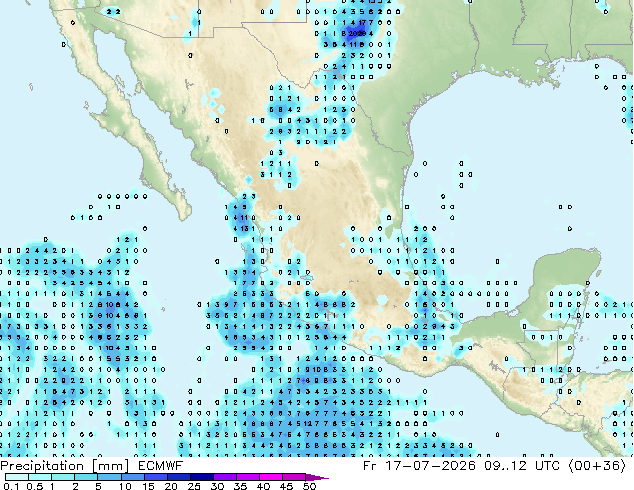This screenshot has height=490, width=634.
Task: Click the 5–10 mm legend color swatch
Action: click(109, 477)
